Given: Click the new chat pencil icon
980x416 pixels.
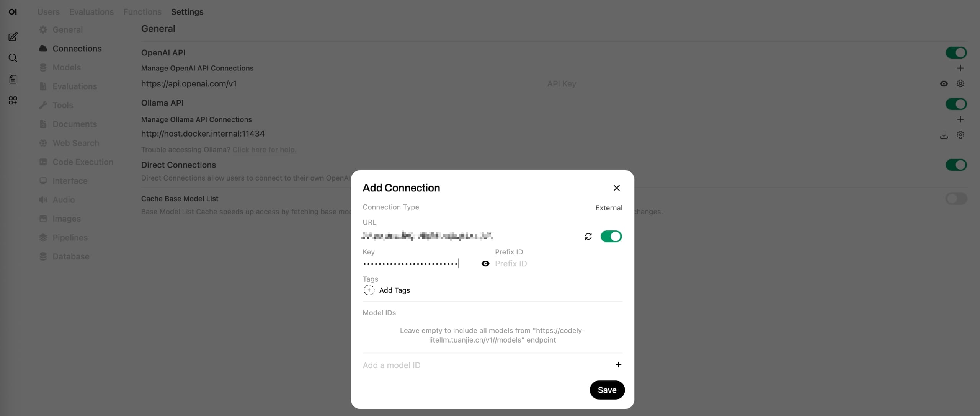Looking at the screenshot, I should [x=13, y=37].
